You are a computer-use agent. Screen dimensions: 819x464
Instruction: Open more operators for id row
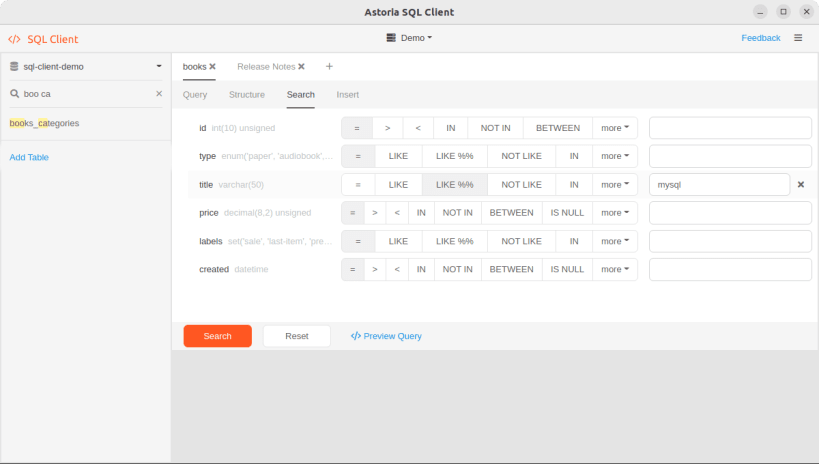(x=615, y=128)
